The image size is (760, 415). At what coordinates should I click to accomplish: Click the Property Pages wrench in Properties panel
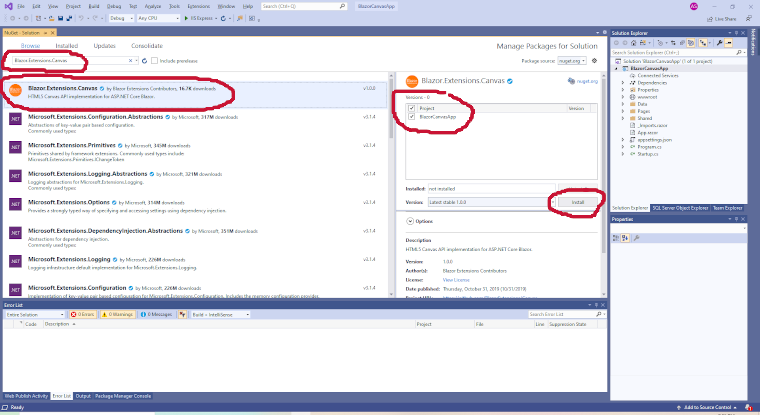(636, 238)
